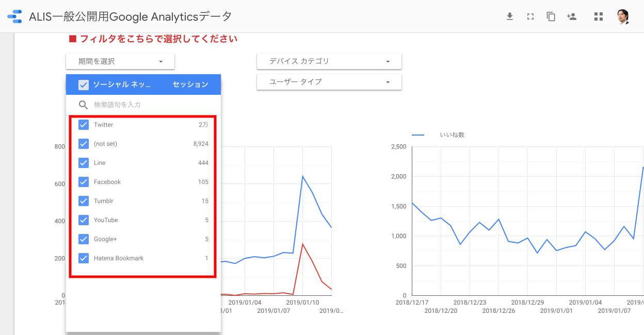This screenshot has height=335, width=644.
Task: Expand the デバイス カテゴリ dropdown
Action: coord(329,61)
